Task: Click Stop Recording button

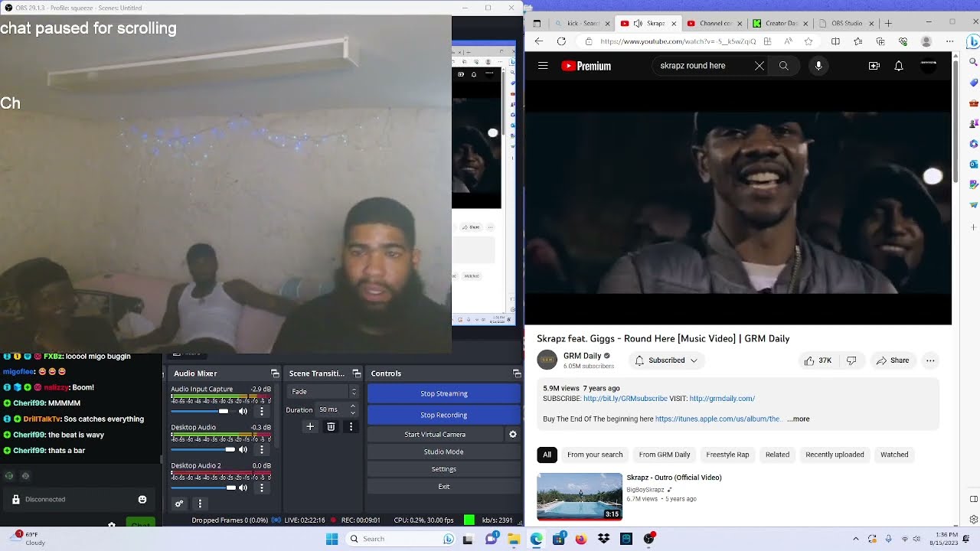Action: [x=444, y=415]
